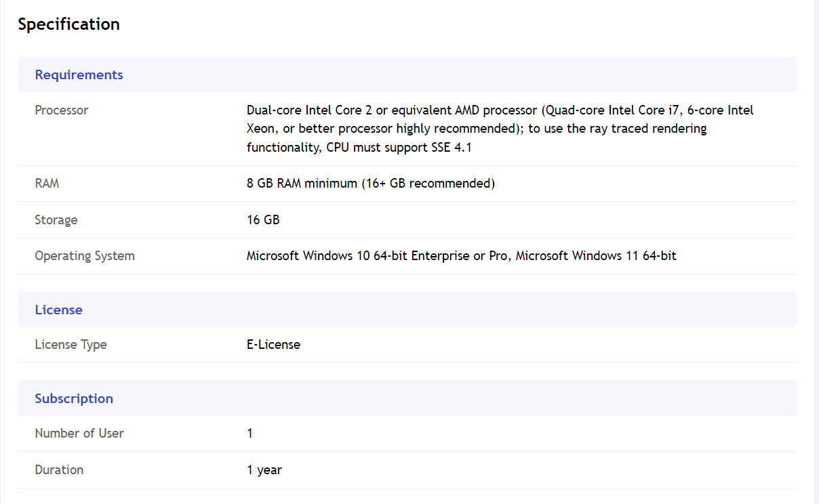Select the 'Microsoft Windows 11 64-bit' text
The width and height of the screenshot is (819, 504).
(596, 256)
